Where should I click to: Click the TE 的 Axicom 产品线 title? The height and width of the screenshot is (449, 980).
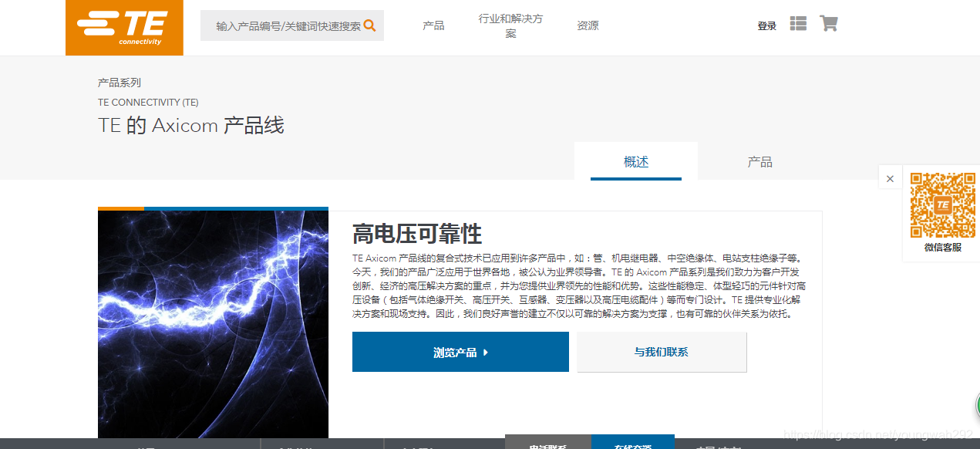tap(191, 125)
